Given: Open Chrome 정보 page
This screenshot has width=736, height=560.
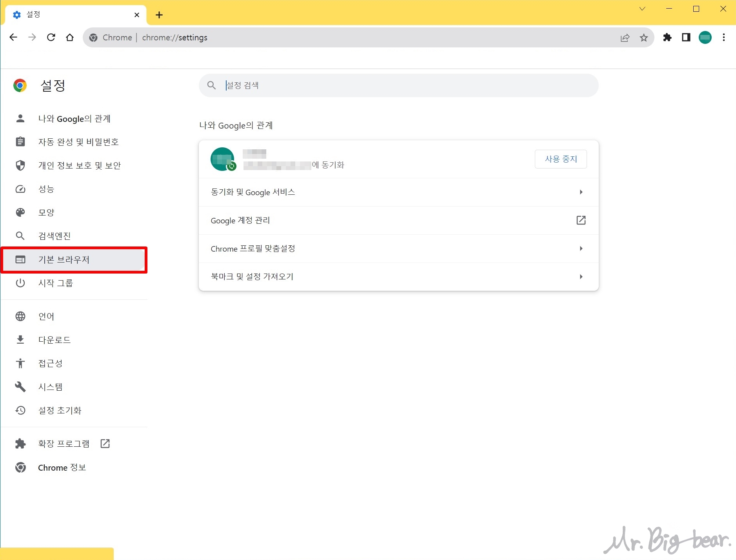Looking at the screenshot, I should click(x=75, y=468).
